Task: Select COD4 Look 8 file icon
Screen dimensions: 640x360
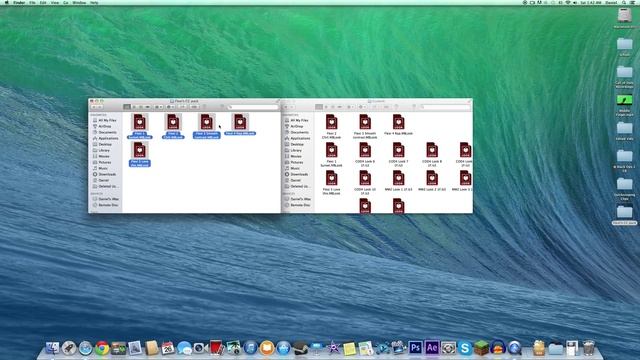Action: [x=432, y=150]
